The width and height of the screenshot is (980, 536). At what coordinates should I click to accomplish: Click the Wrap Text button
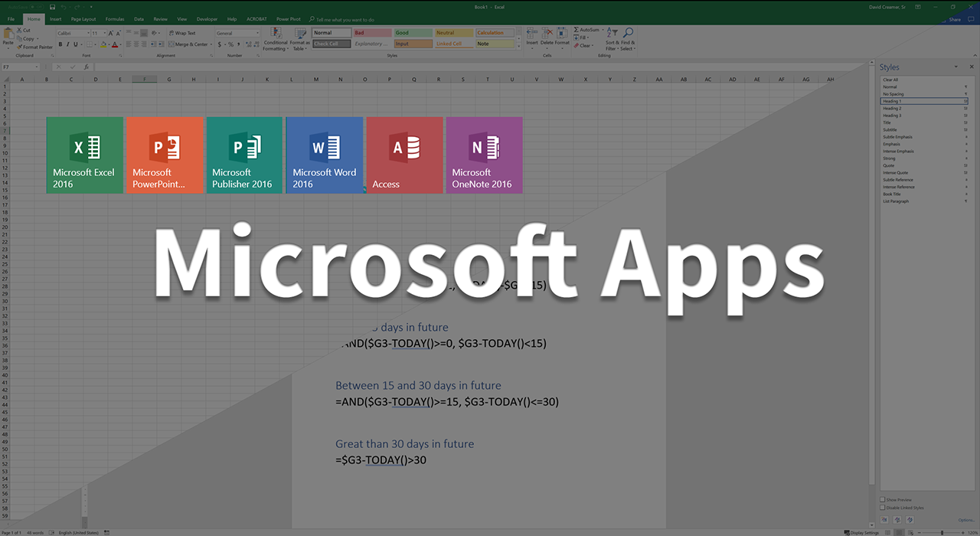coord(182,33)
